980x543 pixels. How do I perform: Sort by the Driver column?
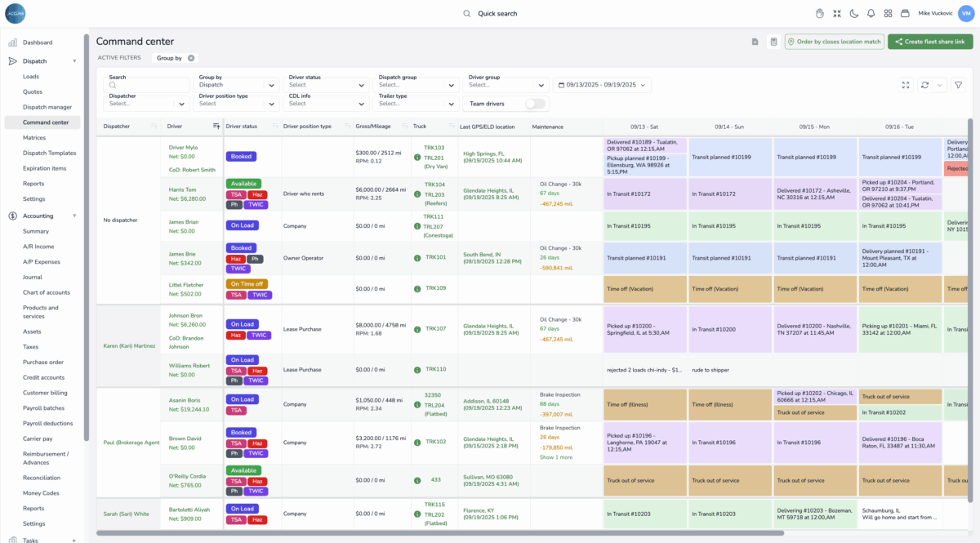point(216,127)
